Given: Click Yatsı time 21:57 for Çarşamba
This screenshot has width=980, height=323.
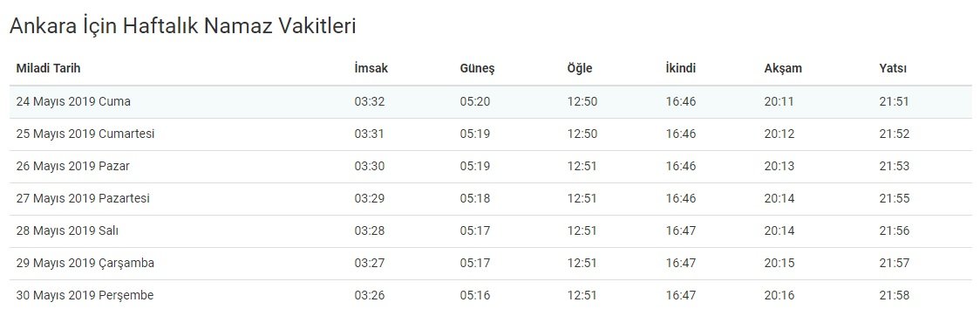Looking at the screenshot, I should [895, 263].
